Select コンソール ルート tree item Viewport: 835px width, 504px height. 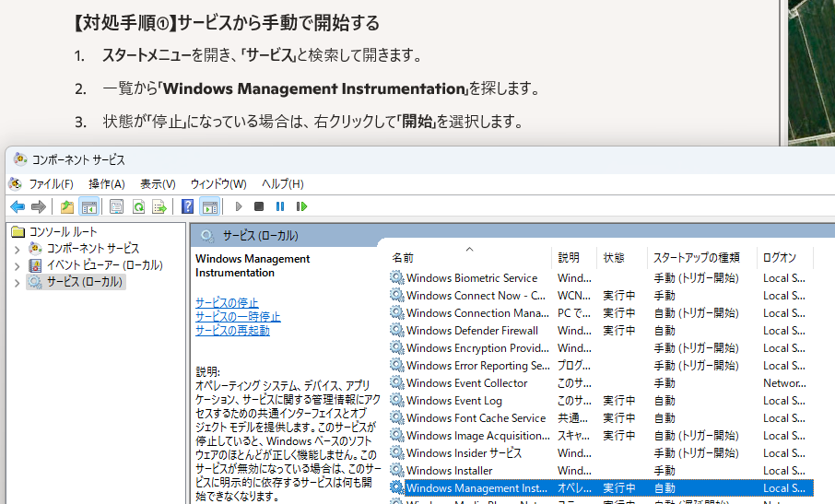pyautogui.click(x=63, y=231)
